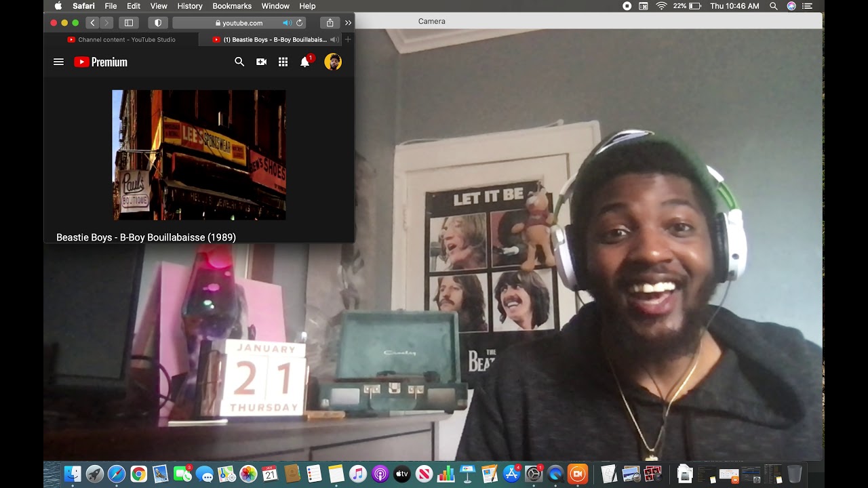Open System Preferences in the Dock
868x488 pixels.
(x=534, y=474)
